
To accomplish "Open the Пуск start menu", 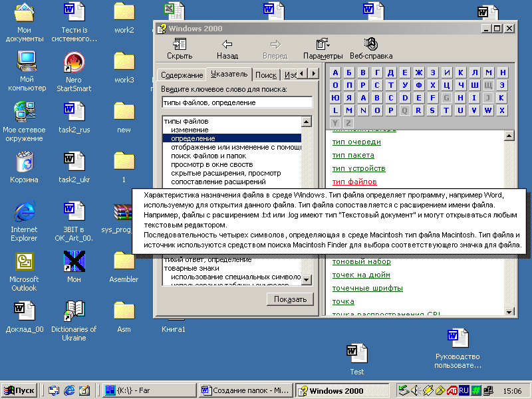I will [x=19, y=390].
